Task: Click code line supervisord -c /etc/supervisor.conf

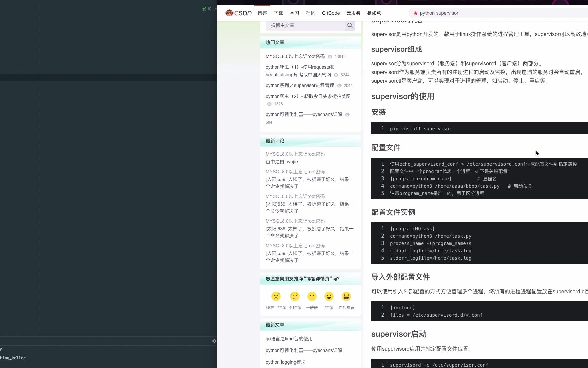Action: [x=439, y=365]
